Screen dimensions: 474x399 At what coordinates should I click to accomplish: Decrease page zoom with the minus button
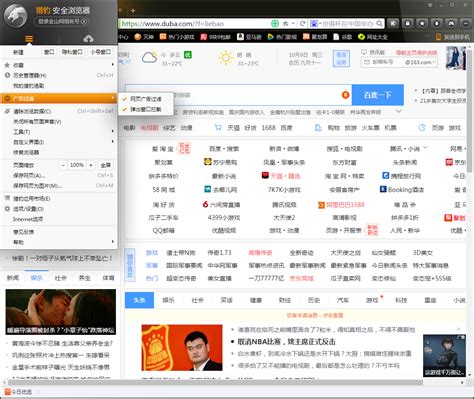[x=63, y=165]
